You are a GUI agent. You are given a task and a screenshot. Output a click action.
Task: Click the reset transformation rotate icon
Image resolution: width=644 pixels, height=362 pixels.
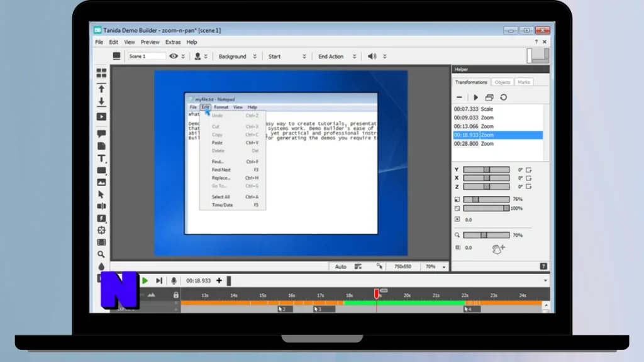pyautogui.click(x=504, y=97)
